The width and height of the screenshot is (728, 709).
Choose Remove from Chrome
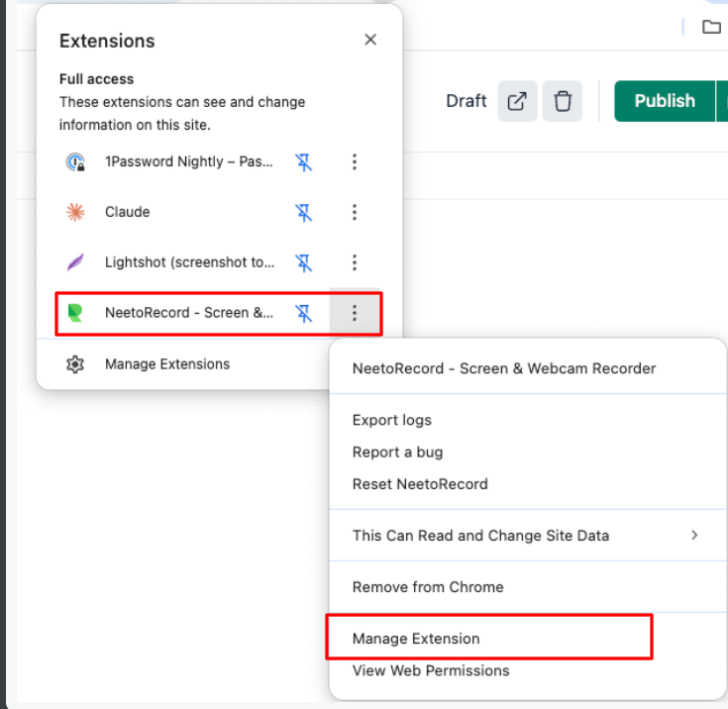pyautogui.click(x=428, y=587)
